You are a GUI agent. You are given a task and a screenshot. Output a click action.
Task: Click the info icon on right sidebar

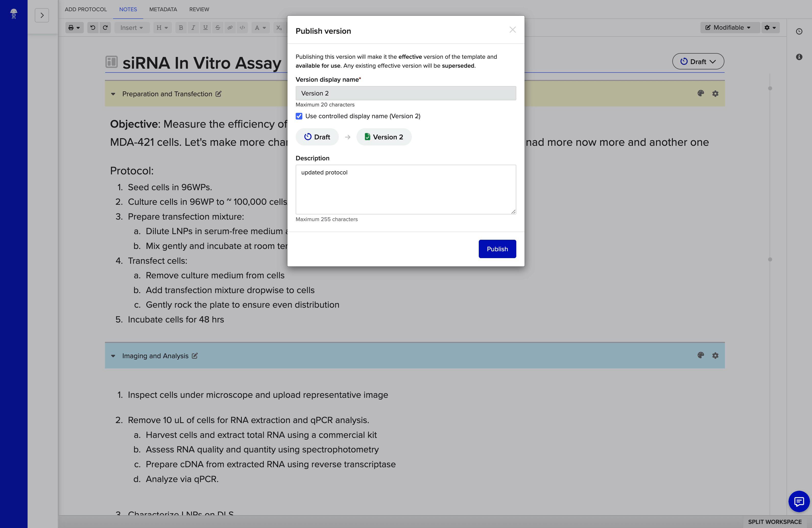[799, 57]
